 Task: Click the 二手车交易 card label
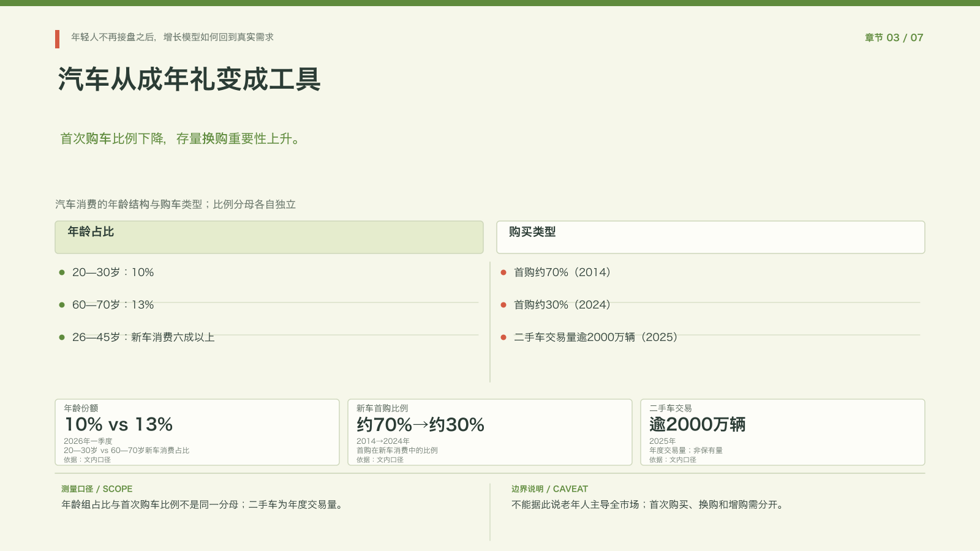[x=671, y=408]
